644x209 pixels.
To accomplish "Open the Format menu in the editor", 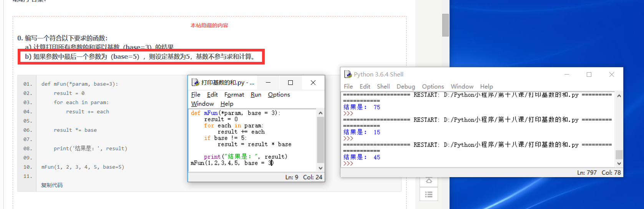I will point(234,95).
